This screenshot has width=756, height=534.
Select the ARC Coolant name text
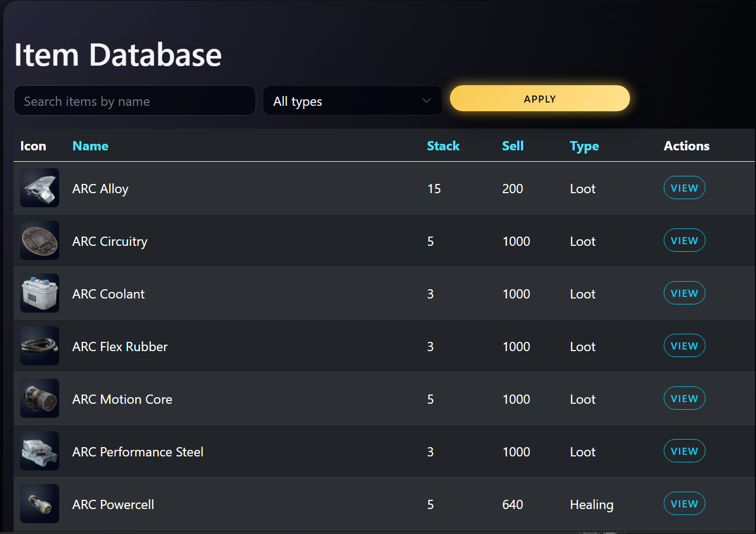point(109,294)
